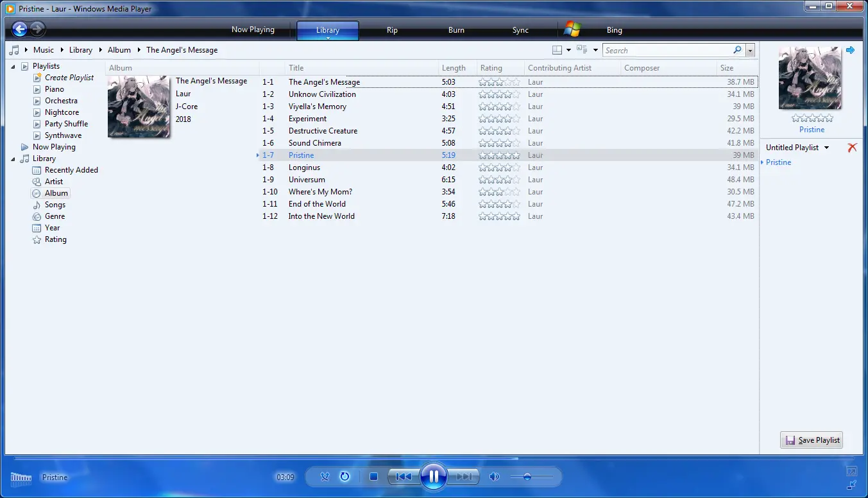The height and width of the screenshot is (498, 868).
Task: Click the greyed Forward navigation arrow
Action: 37,29
